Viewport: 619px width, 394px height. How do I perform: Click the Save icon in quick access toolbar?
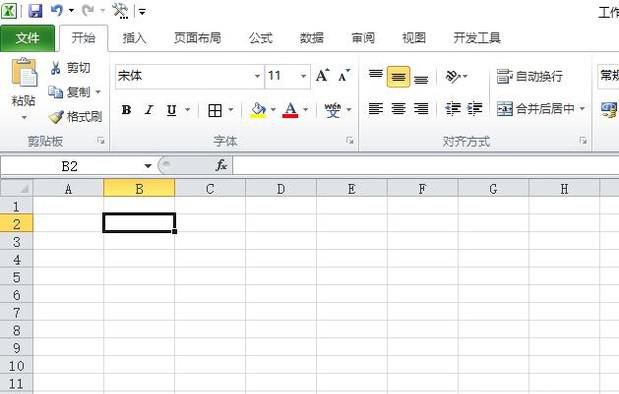tap(35, 11)
